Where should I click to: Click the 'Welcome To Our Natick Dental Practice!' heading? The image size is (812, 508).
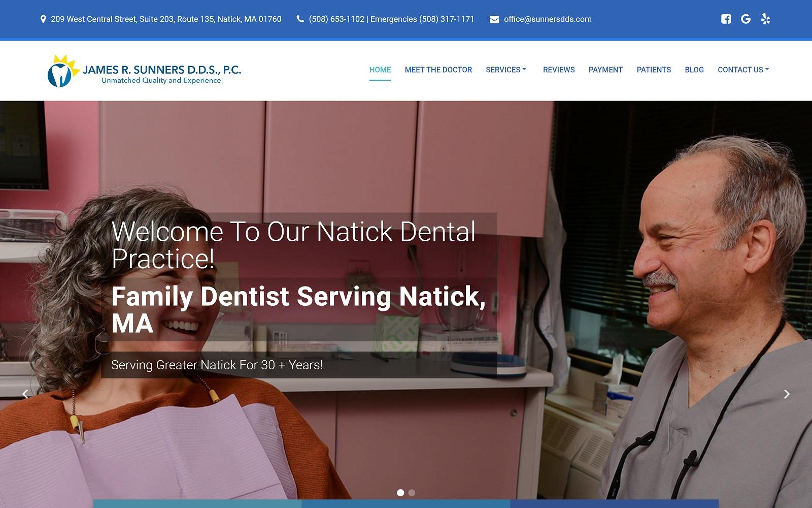(x=293, y=245)
